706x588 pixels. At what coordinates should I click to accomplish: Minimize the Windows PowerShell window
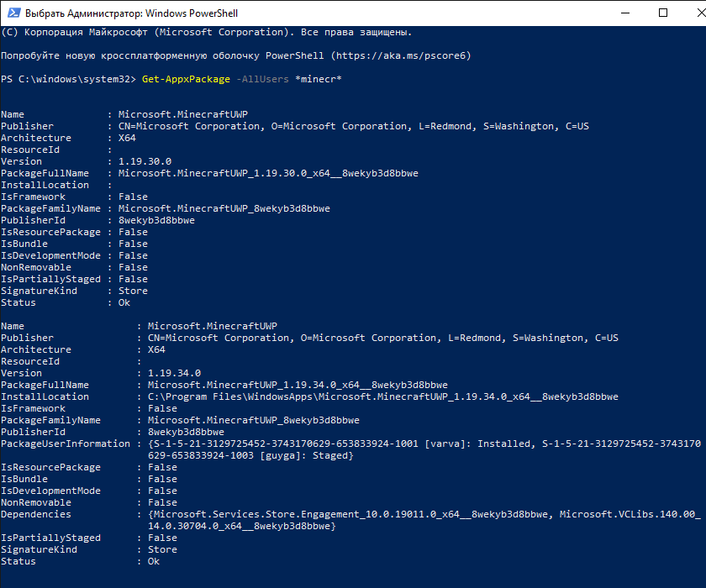[x=625, y=13]
